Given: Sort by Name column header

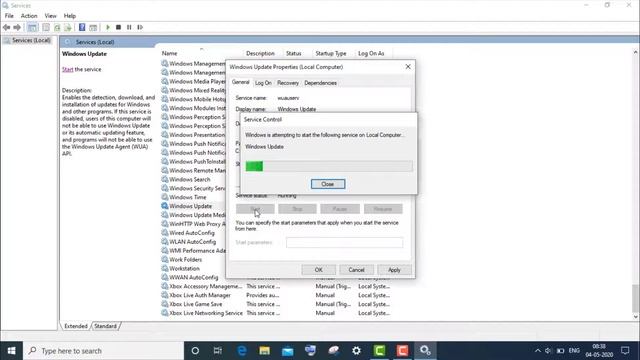Looking at the screenshot, I should [x=169, y=53].
